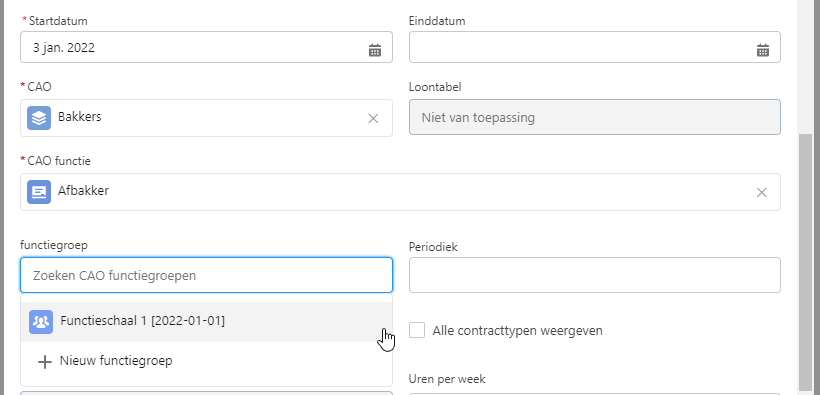The width and height of the screenshot is (820, 395).
Task: Open the Startdatum calendar picker icon
Action: [x=375, y=50]
